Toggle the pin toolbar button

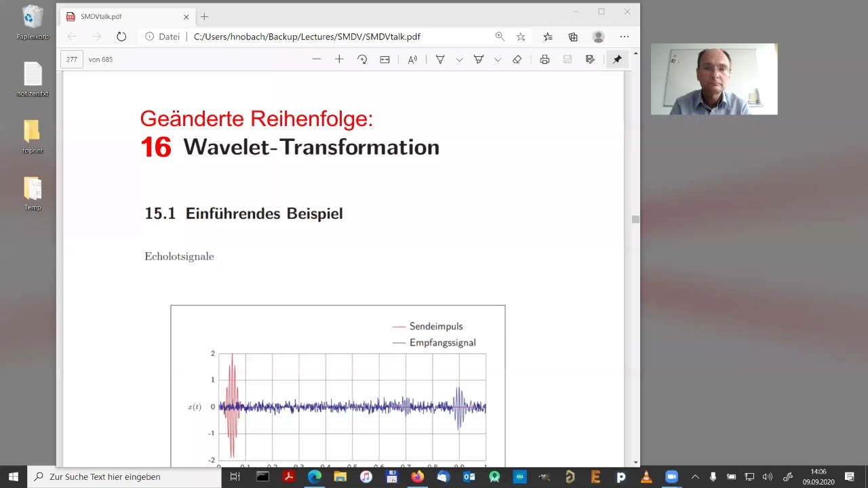617,60
